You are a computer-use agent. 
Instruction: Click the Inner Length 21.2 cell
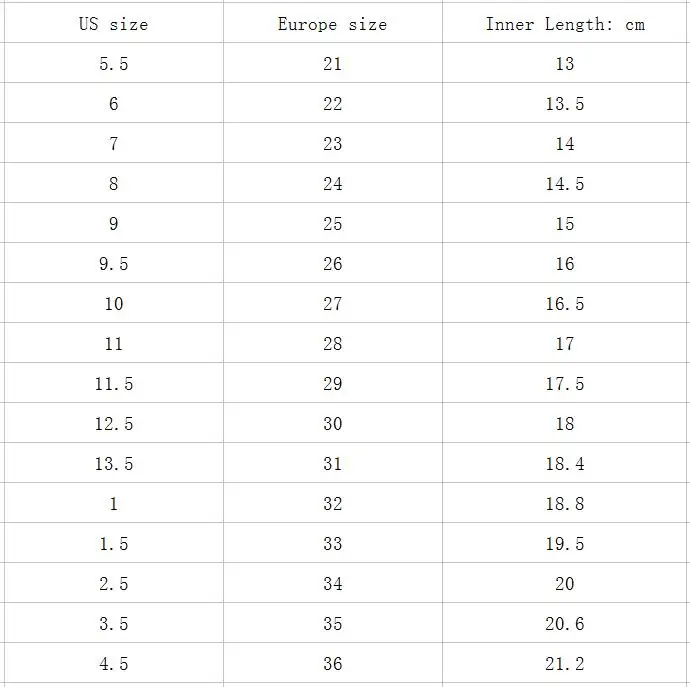pos(566,663)
